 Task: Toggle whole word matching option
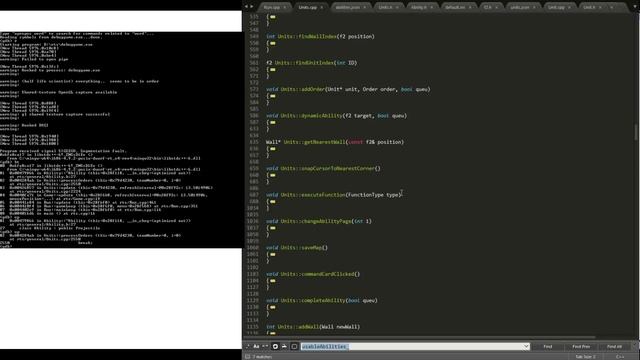click(265, 346)
